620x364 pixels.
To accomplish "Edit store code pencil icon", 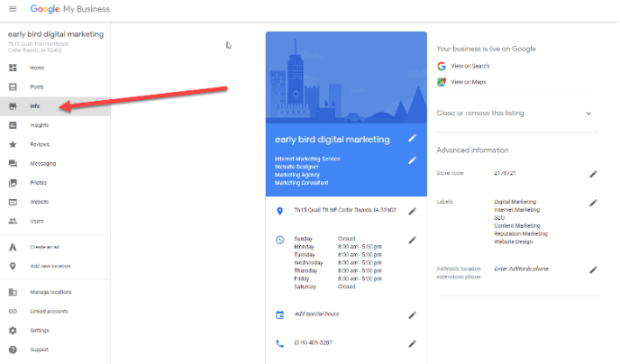I will coord(593,173).
